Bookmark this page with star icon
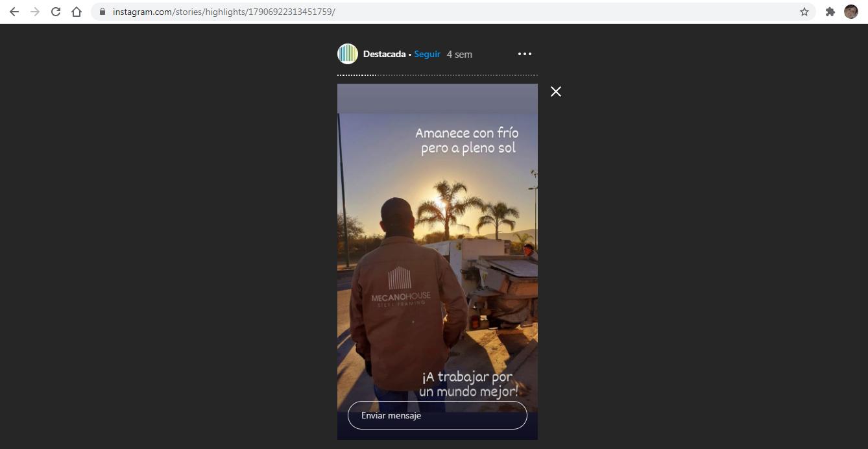Viewport: 868px width, 449px height. coord(804,12)
